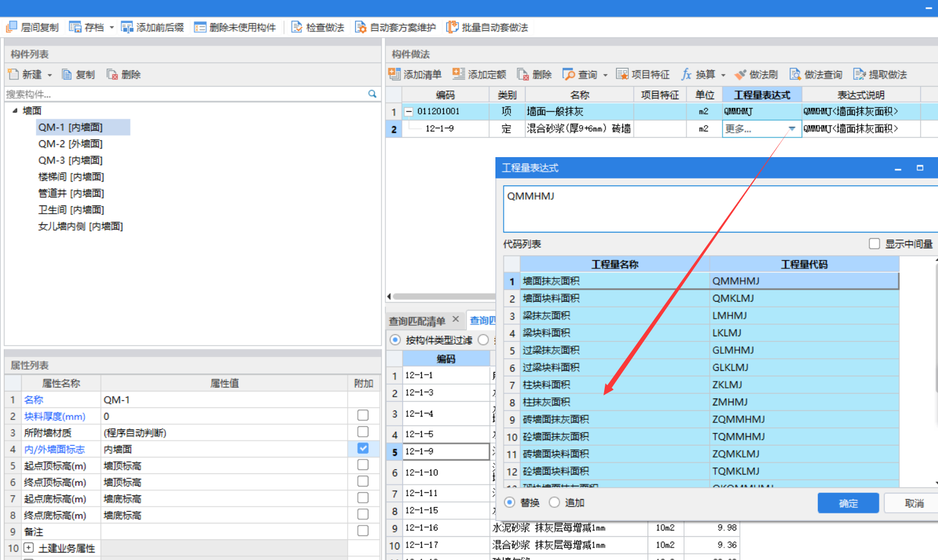This screenshot has width=938, height=560.
Task: Collapse the 墙面 tree node
Action: click(x=15, y=110)
